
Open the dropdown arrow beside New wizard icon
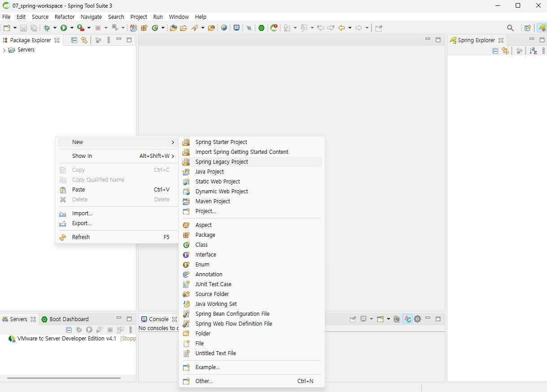click(15, 28)
